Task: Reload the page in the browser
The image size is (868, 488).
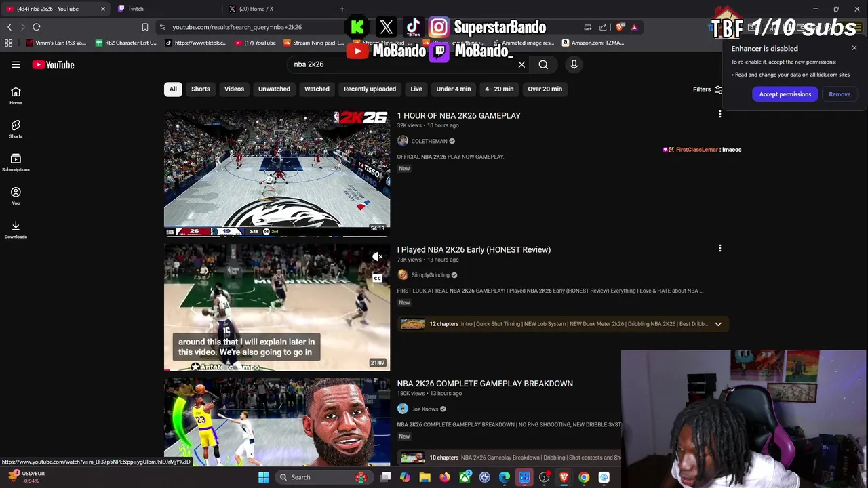Action: click(x=37, y=27)
